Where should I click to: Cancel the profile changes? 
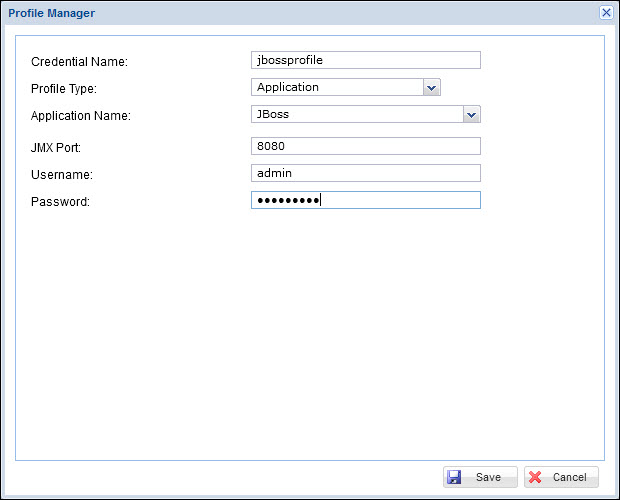pos(561,477)
